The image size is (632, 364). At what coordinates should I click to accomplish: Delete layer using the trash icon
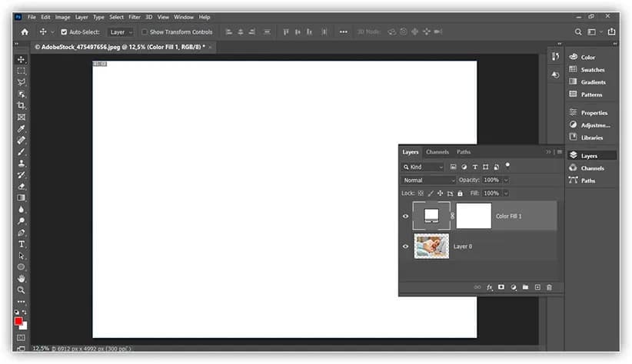[549, 287]
